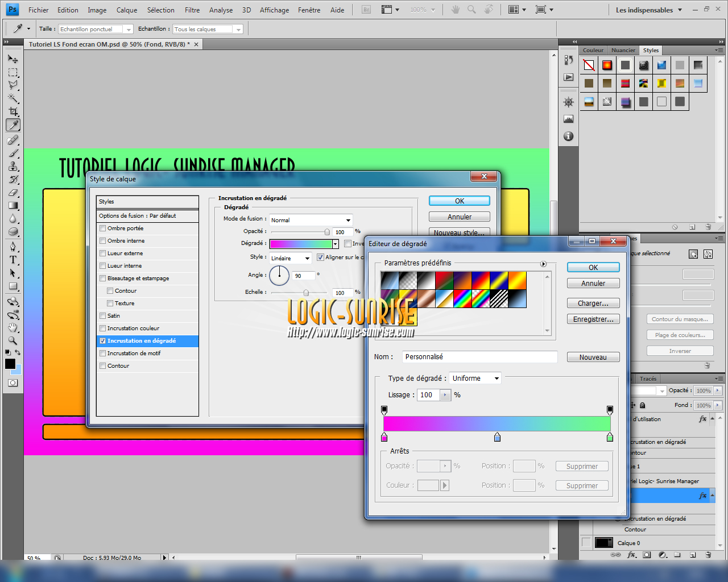Viewport: 728px width, 582px height.
Task: Open Type de dégradé Uniforme dropdown
Action: pos(475,378)
